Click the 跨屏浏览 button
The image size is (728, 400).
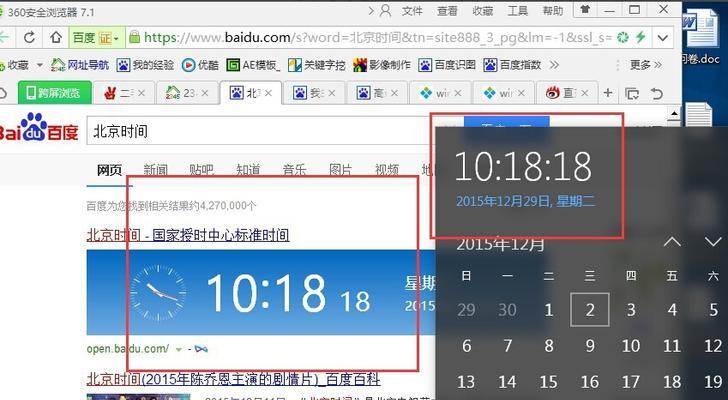(x=55, y=93)
